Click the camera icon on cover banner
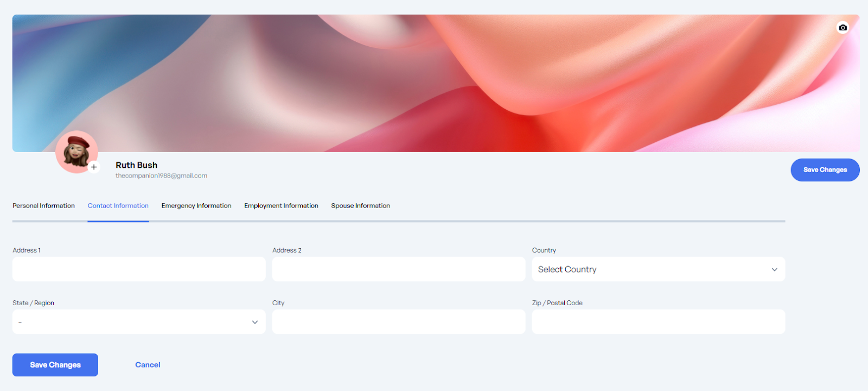 click(x=843, y=28)
